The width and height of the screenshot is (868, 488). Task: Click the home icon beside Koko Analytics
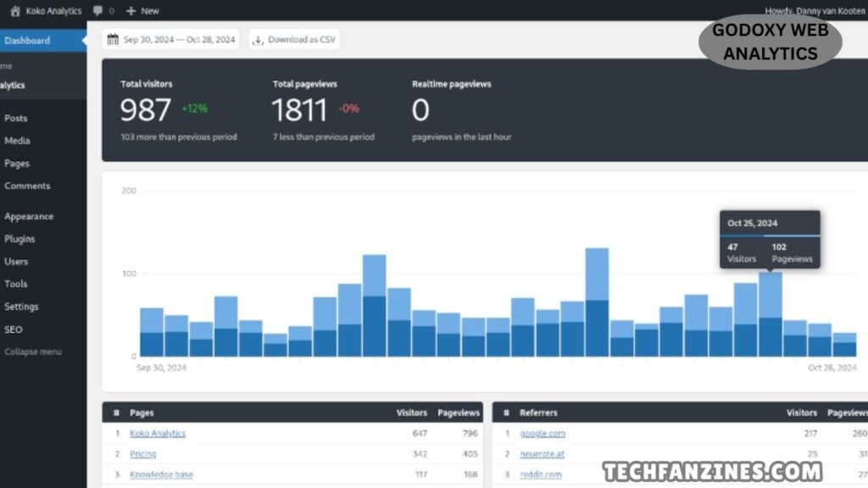tap(15, 11)
